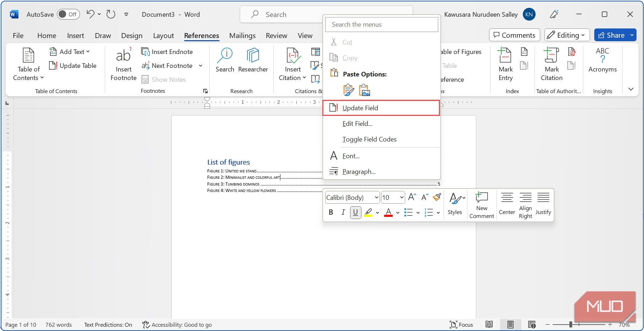Image resolution: width=644 pixels, height=331 pixels.
Task: Open the Footnotes dialog launcher
Action: coord(205,91)
